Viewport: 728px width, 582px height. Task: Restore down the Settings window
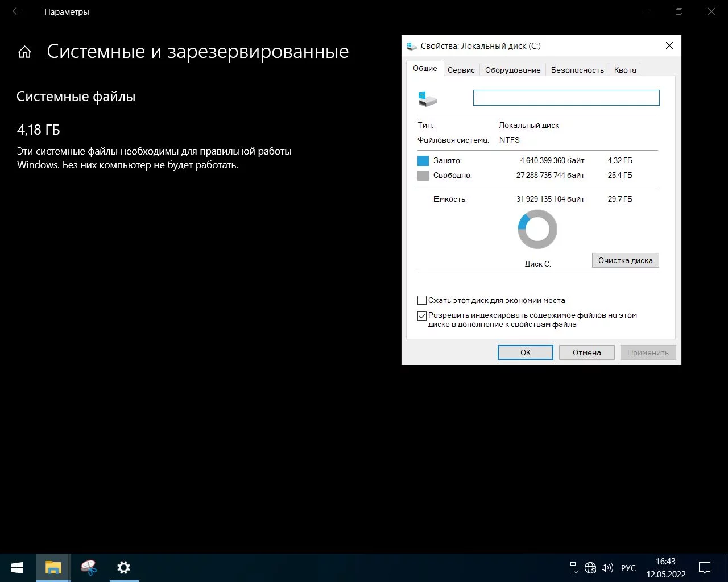[x=679, y=11]
